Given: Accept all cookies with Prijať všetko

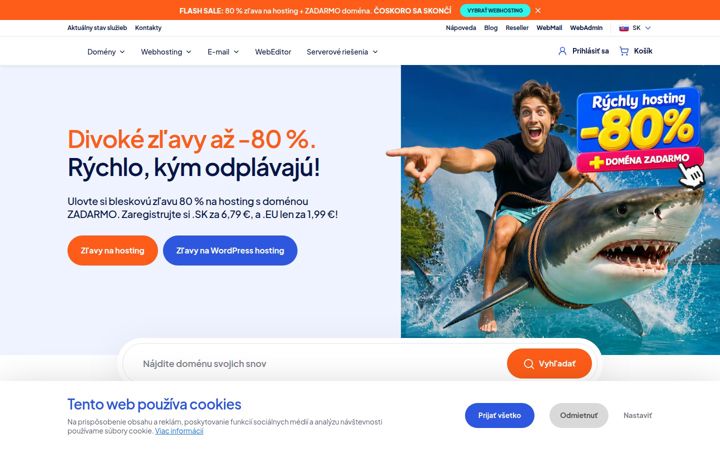Looking at the screenshot, I should (x=499, y=415).
